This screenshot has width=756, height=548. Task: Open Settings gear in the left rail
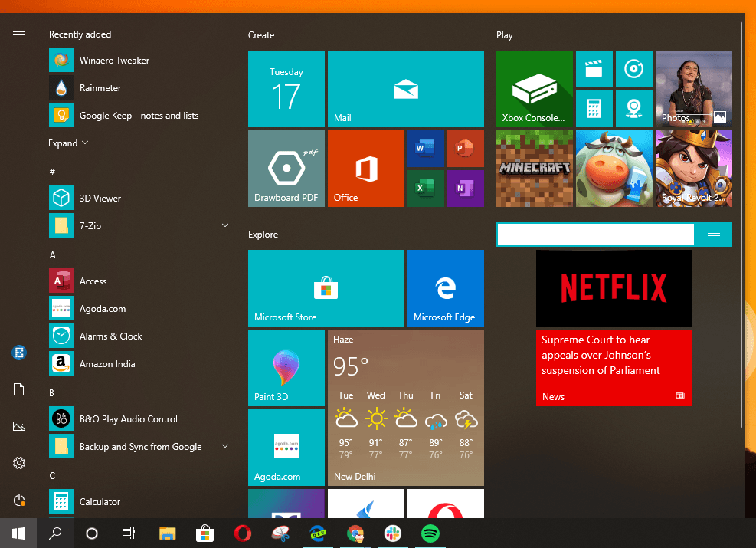point(19,463)
